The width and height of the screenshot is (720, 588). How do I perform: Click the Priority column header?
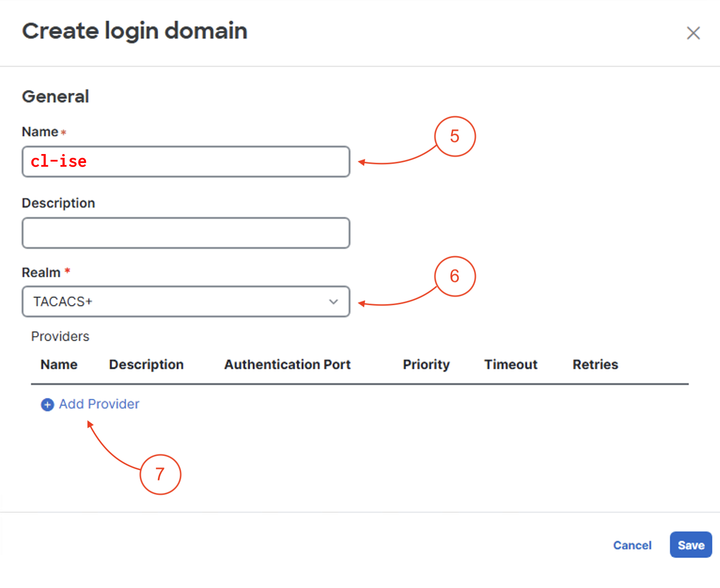point(426,364)
